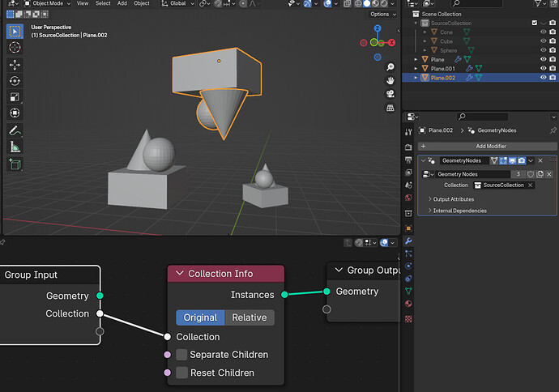Disable Sphere in renders camera icon
The width and height of the screenshot is (559, 392).
pyautogui.click(x=553, y=50)
